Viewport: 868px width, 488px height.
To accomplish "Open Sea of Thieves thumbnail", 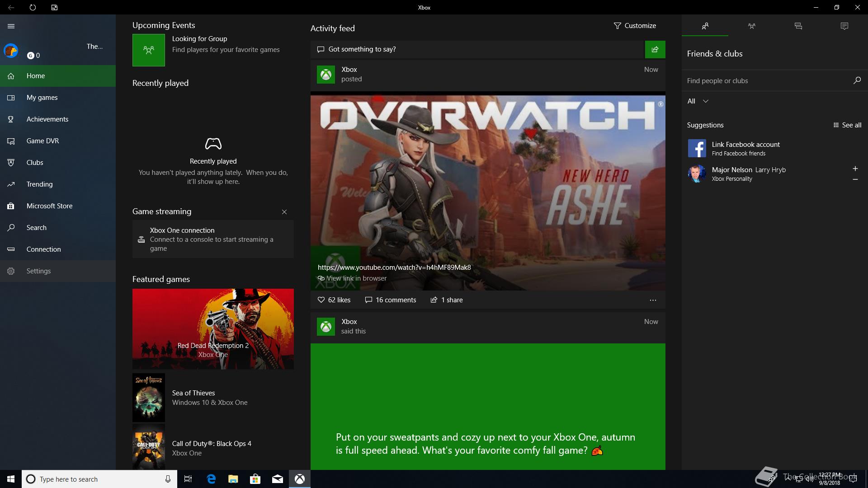I will point(149,398).
